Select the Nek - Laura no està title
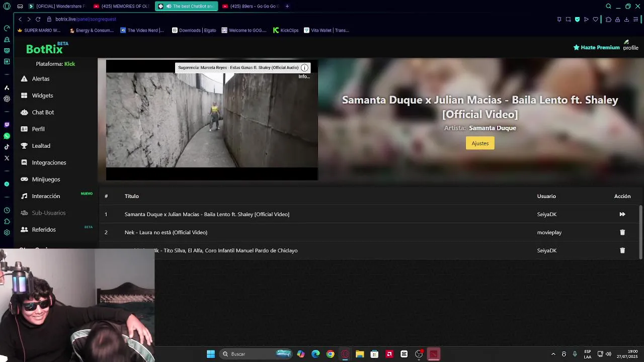 click(x=166, y=232)
